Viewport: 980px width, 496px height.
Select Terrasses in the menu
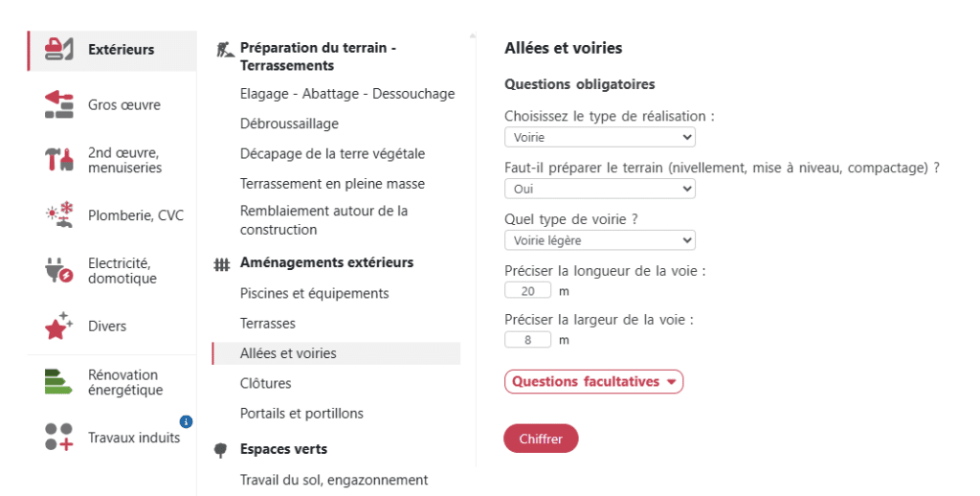pyautogui.click(x=268, y=324)
